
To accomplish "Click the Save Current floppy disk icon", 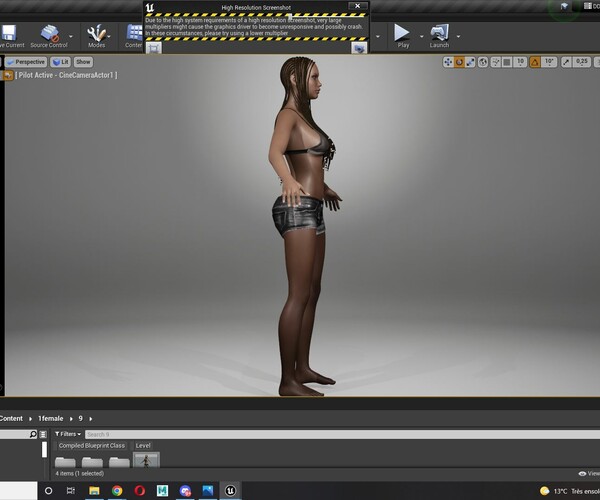I will click(x=8, y=33).
